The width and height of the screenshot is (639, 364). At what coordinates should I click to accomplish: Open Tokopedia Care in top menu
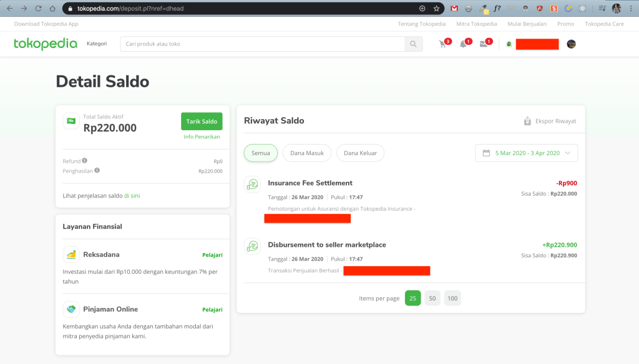tap(603, 24)
